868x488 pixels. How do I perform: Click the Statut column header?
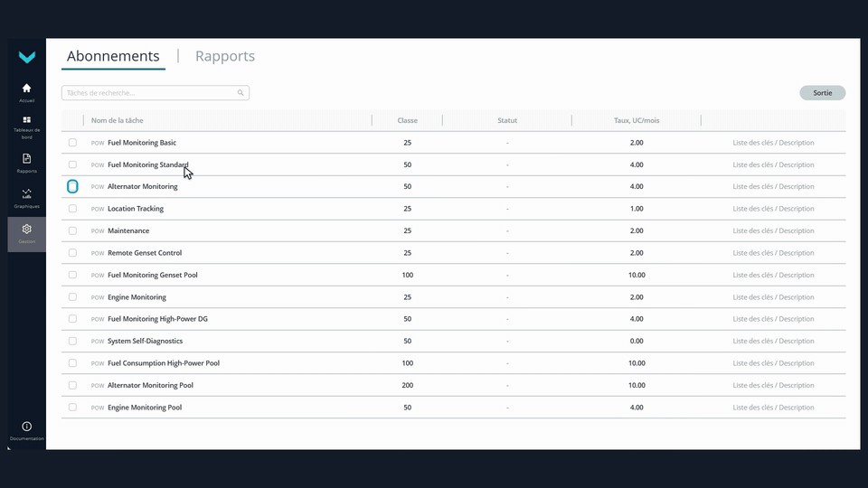(507, 120)
